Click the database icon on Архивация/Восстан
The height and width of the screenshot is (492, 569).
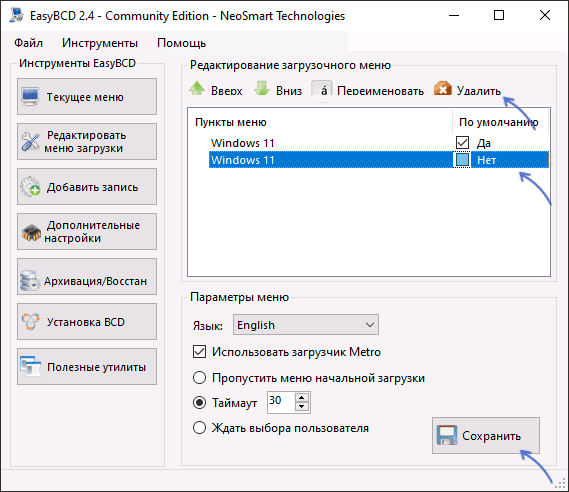(30, 280)
